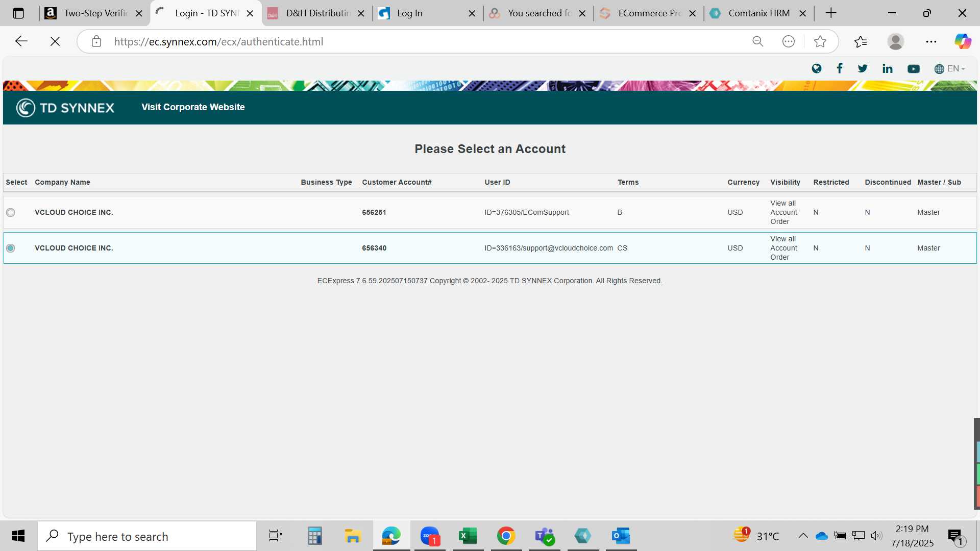Screen dimensions: 980x551
Task: Open the browser zoom indicator icon
Action: pos(758,41)
